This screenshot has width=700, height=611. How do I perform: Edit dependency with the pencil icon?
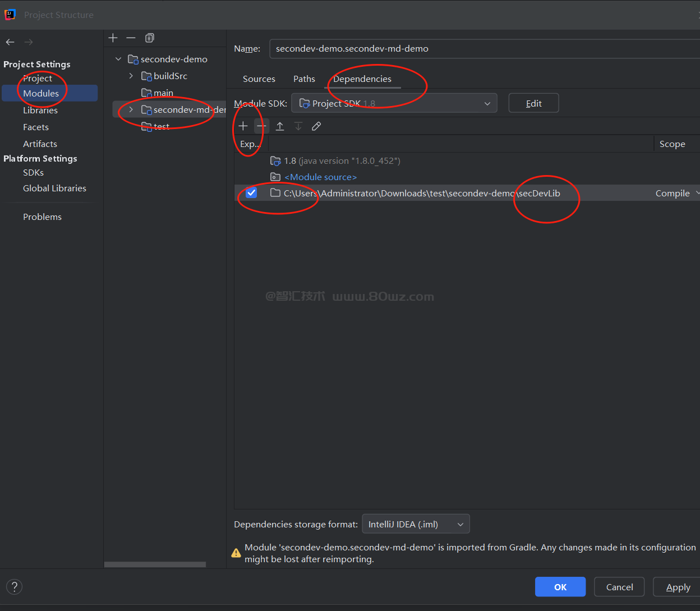point(316,126)
